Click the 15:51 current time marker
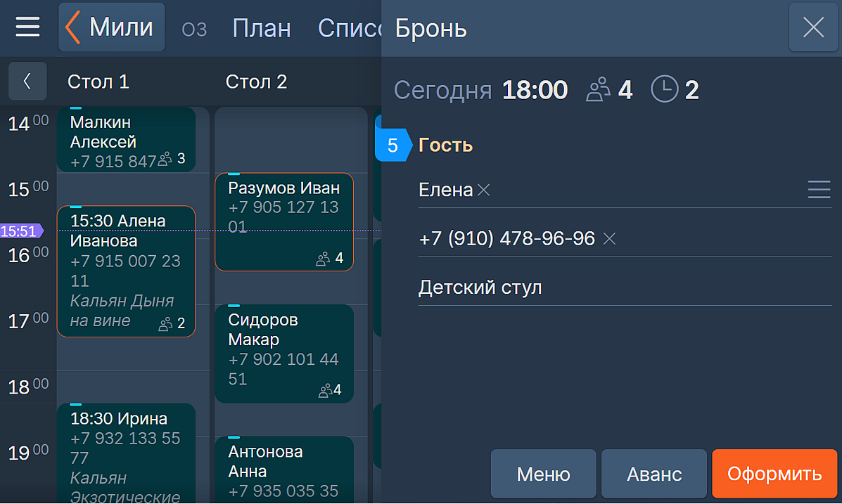 point(20,231)
